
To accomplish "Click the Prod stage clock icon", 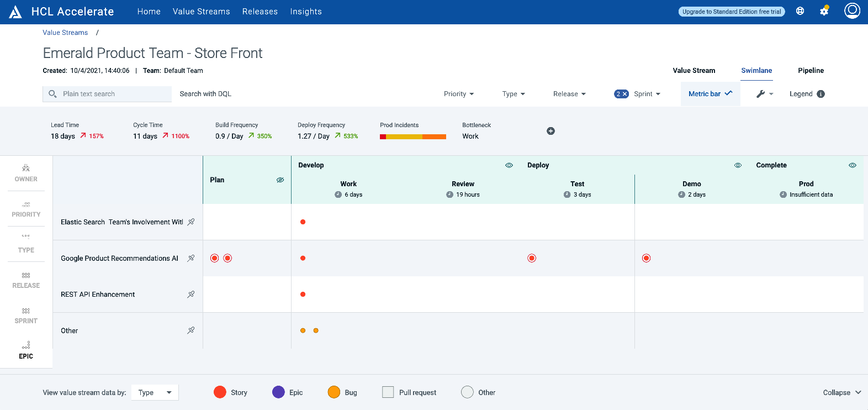I will tap(783, 195).
